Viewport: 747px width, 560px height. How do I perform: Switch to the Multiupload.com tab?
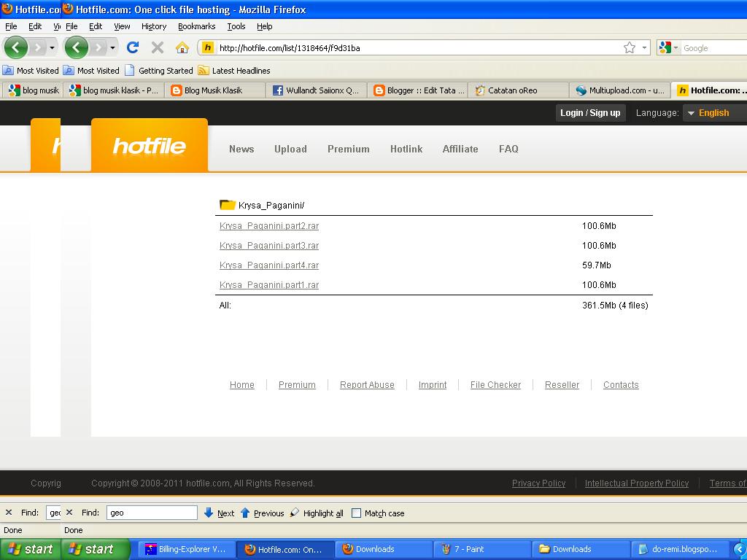[x=620, y=90]
